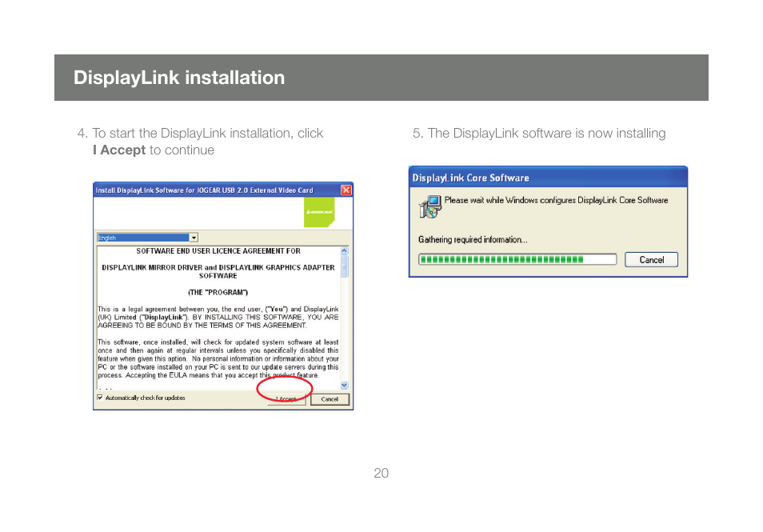Click the I Accept button in the installer
763x532 pixels.
click(286, 399)
